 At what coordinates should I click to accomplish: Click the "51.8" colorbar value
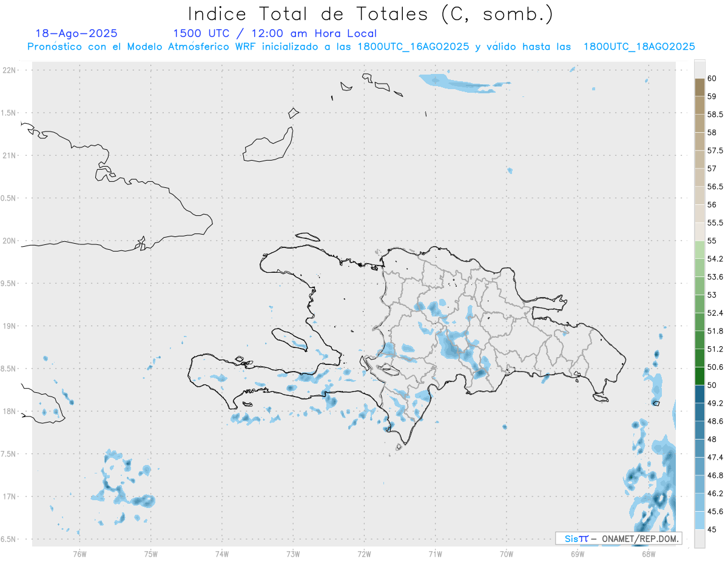point(715,331)
